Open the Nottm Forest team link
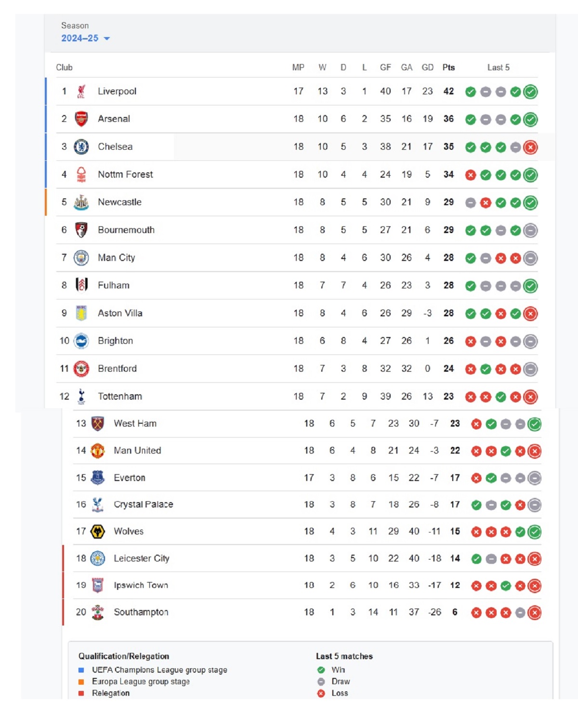This screenshot has width=578, height=728. [x=125, y=174]
